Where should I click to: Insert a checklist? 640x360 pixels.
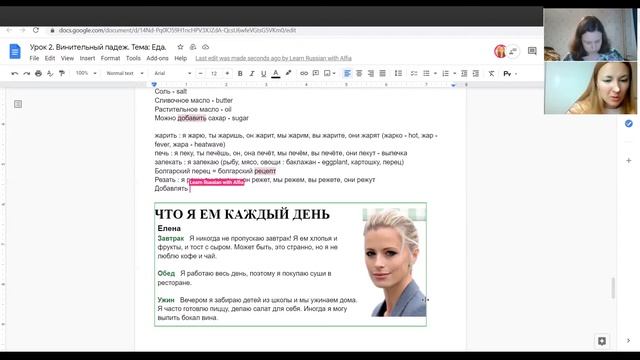(414, 73)
